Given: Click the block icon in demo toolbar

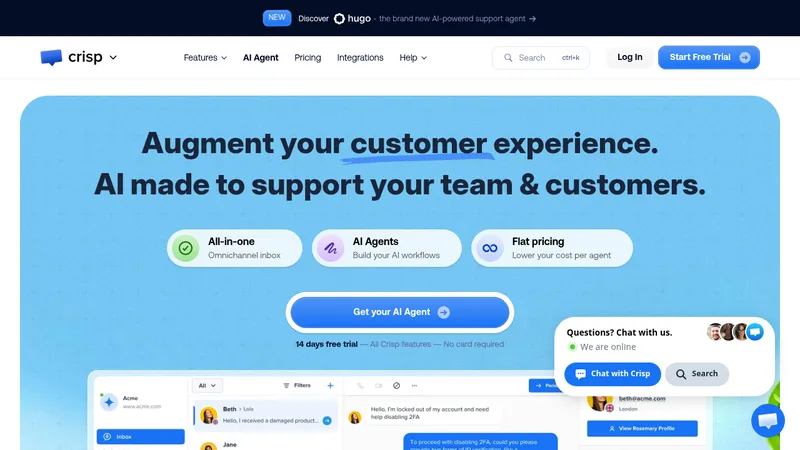Looking at the screenshot, I should coord(396,386).
